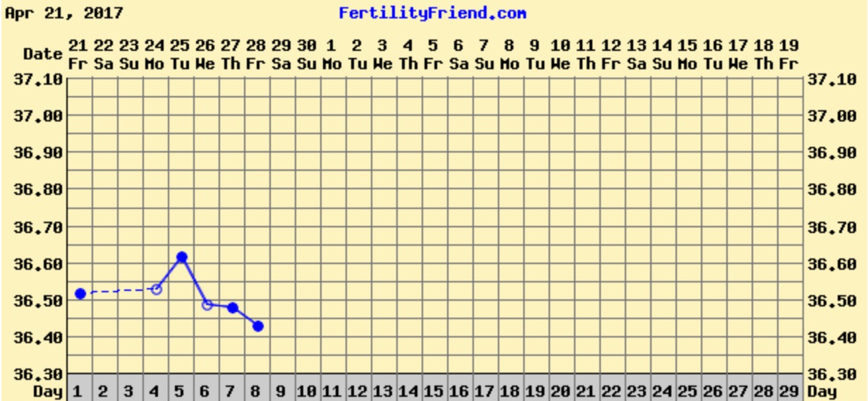Click the Apr 21, 2017 date label

[x=64, y=13]
